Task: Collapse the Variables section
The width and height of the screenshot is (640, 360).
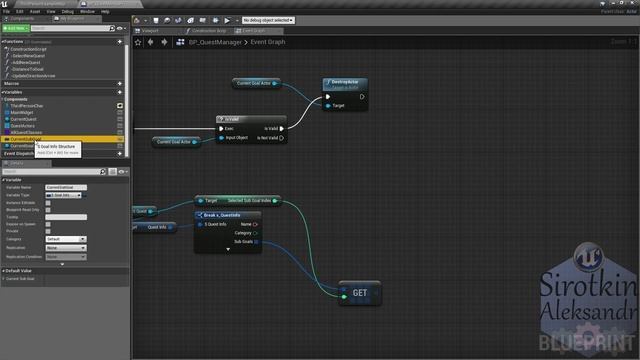Action: [x=3, y=92]
